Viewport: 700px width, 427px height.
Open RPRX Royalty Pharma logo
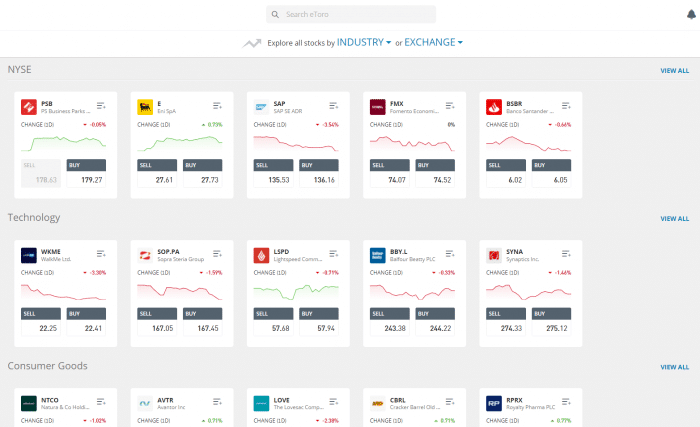[x=494, y=403]
